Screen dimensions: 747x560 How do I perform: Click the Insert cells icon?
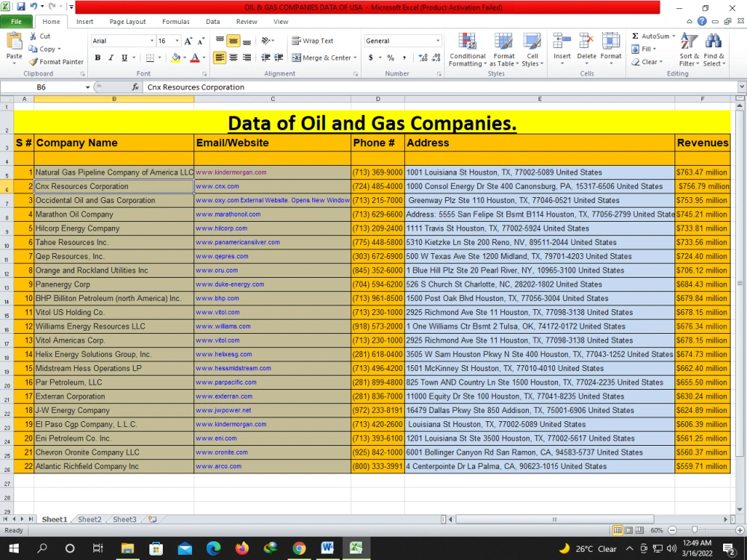tap(562, 41)
